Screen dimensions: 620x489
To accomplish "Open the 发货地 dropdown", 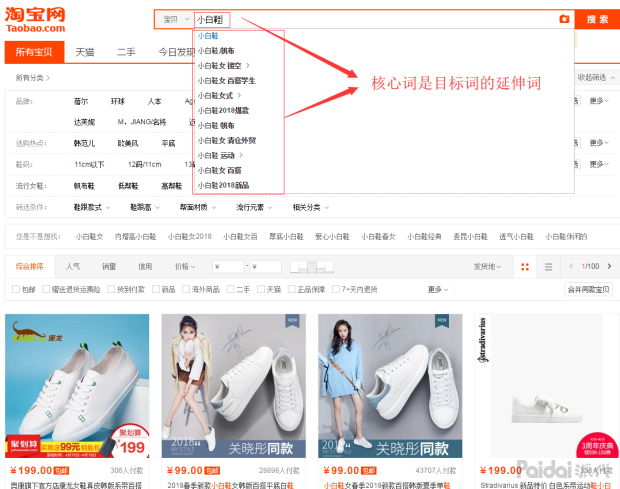I will [x=487, y=266].
